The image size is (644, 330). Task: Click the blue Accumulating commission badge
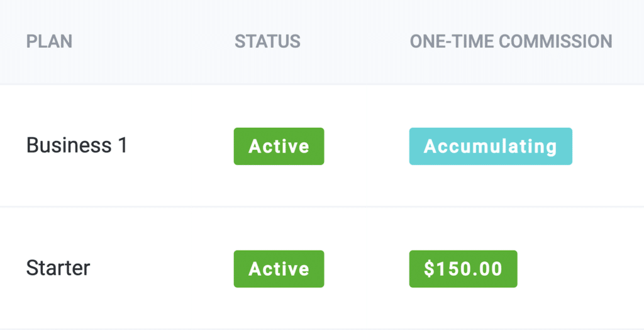pyautogui.click(x=491, y=146)
